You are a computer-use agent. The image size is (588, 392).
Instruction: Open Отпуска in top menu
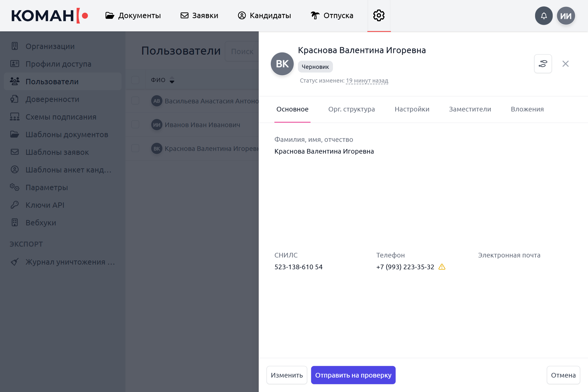pos(332,15)
